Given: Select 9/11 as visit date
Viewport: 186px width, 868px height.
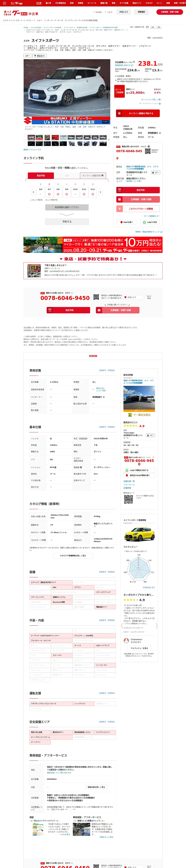Looking at the screenshot, I should click(84, 192).
